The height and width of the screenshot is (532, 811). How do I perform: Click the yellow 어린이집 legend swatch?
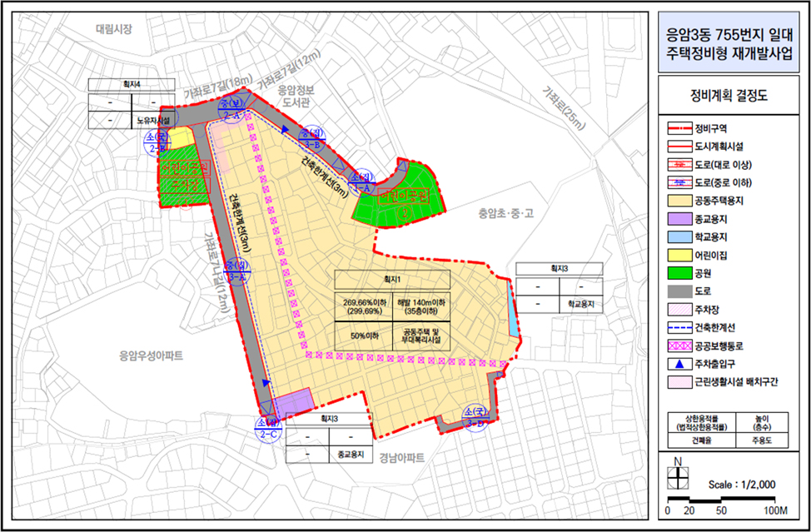coord(682,256)
